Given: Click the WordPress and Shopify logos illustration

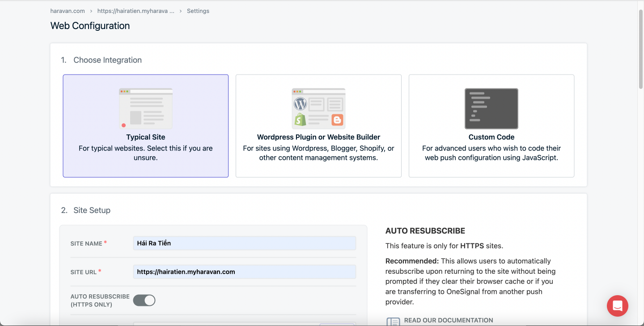Looking at the screenshot, I should tap(318, 109).
